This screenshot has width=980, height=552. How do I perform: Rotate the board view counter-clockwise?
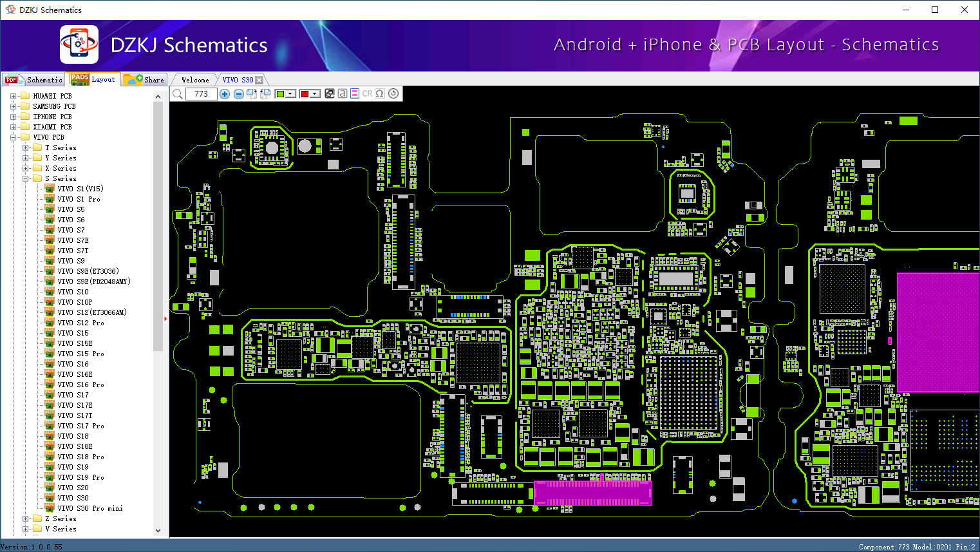click(265, 94)
